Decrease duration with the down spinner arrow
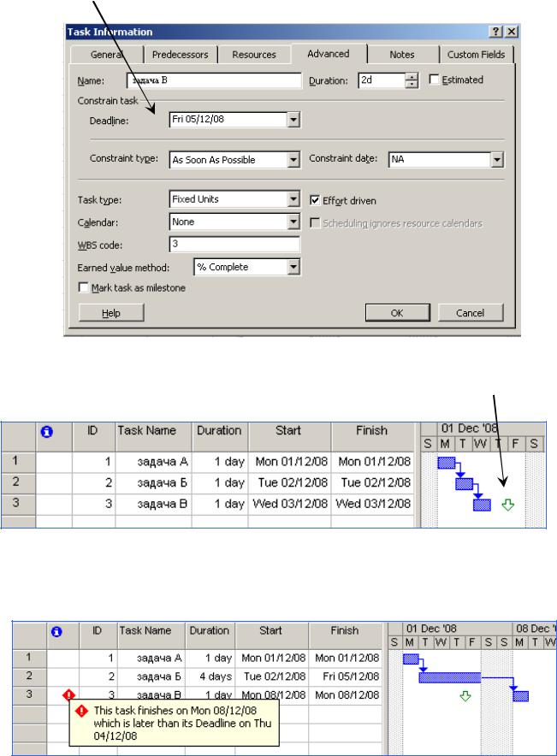Image resolution: width=557 pixels, height=756 pixels. pos(412,85)
